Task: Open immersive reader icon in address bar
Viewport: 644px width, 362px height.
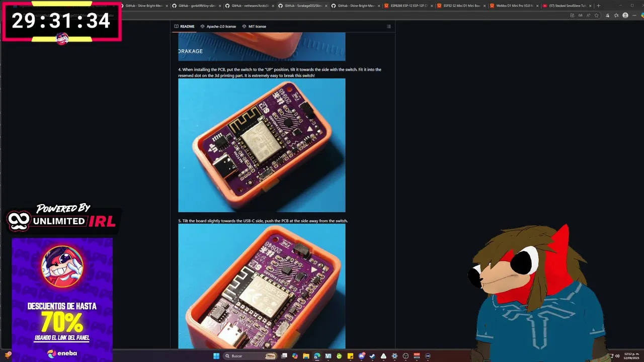Action: pos(580,16)
